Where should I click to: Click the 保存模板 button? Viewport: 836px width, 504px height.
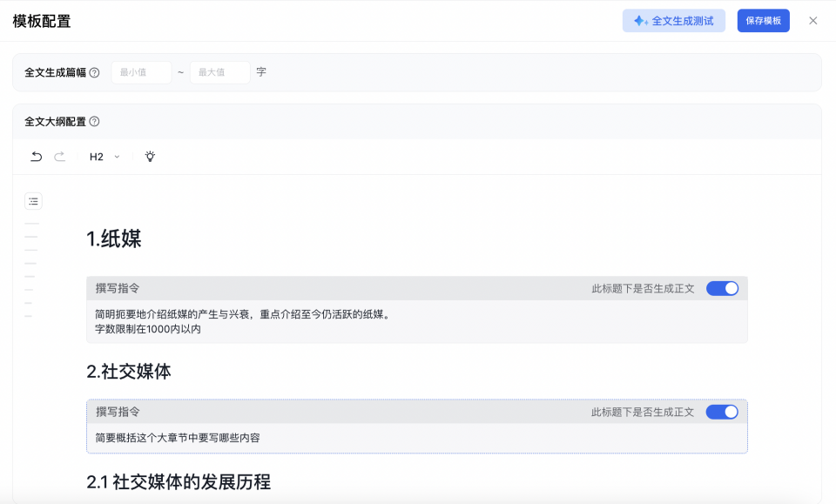[764, 21]
